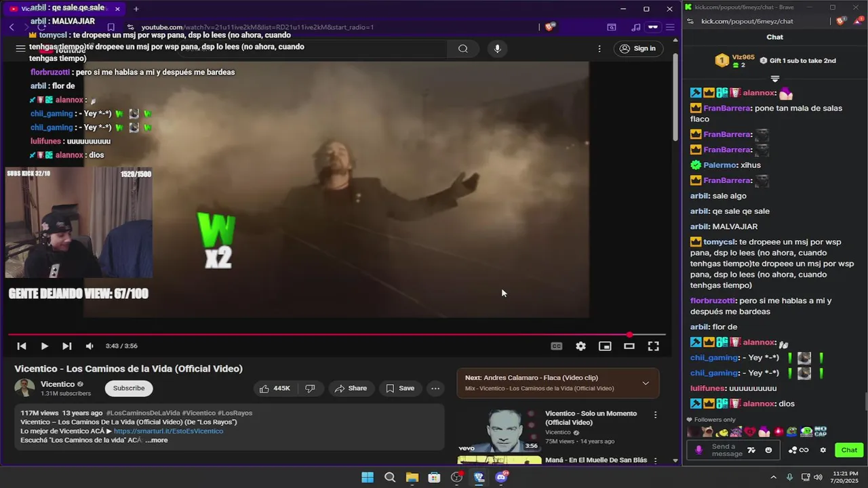Open Brave Shields in Kick chat window
The width and height of the screenshot is (868, 488).
[x=842, y=21]
